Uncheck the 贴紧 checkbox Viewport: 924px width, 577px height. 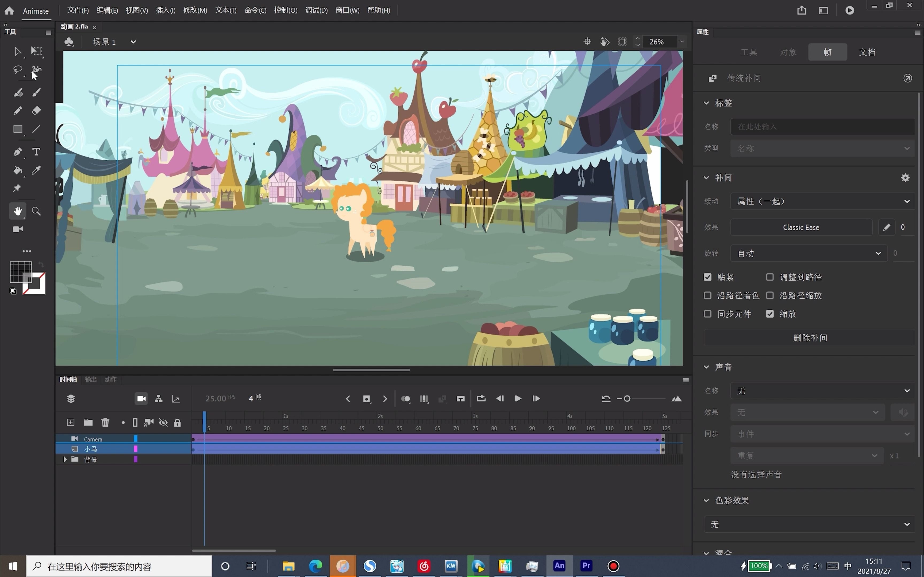pyautogui.click(x=707, y=277)
